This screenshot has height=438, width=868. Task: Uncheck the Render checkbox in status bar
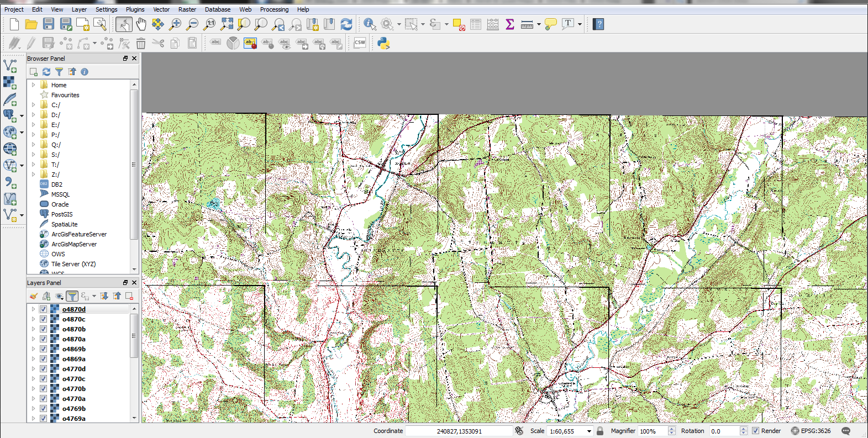[755, 431]
